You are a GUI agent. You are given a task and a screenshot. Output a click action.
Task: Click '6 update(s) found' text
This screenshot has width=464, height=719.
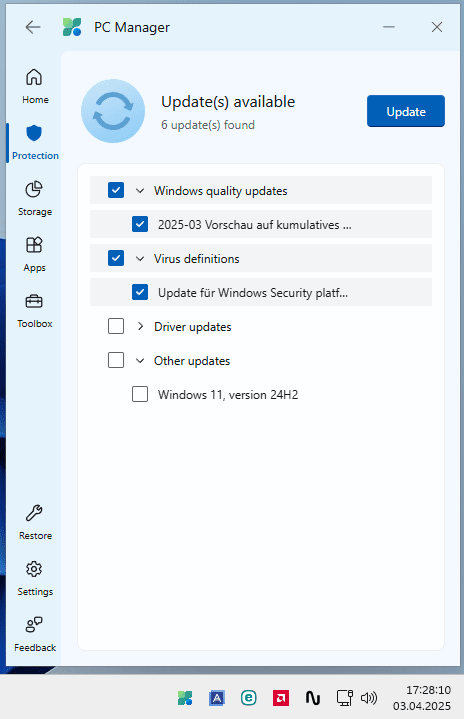click(x=208, y=125)
